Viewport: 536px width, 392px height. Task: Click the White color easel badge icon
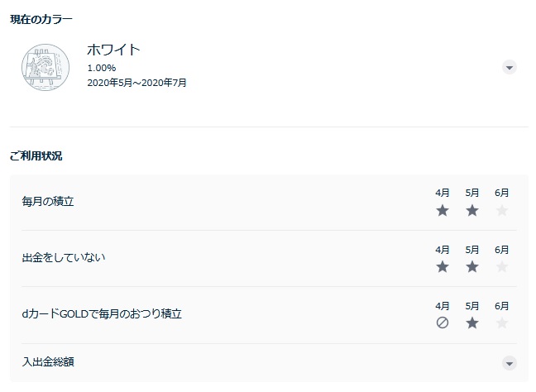pyautogui.click(x=45, y=67)
